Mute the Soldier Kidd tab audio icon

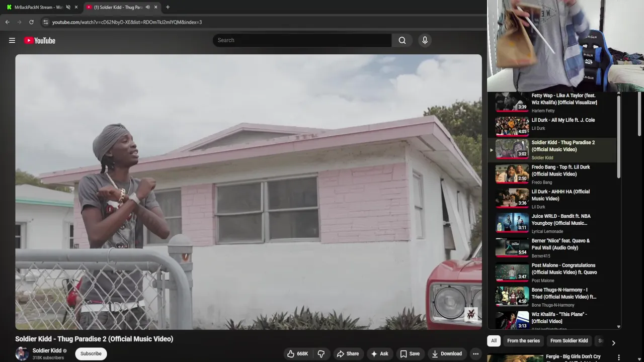[x=147, y=7]
